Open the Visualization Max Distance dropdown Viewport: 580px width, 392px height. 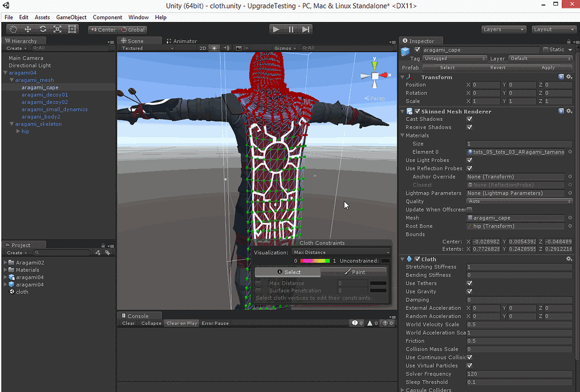[341, 252]
